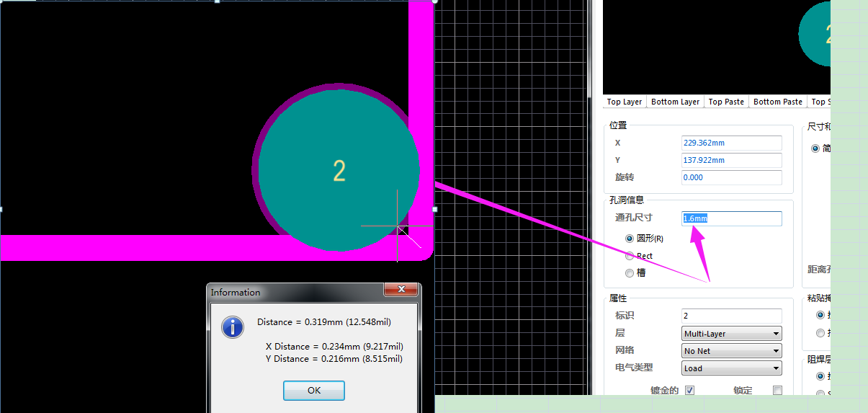This screenshot has height=413, width=868.
Task: Click the X Distance = 0.234mm text
Action: [x=334, y=347]
